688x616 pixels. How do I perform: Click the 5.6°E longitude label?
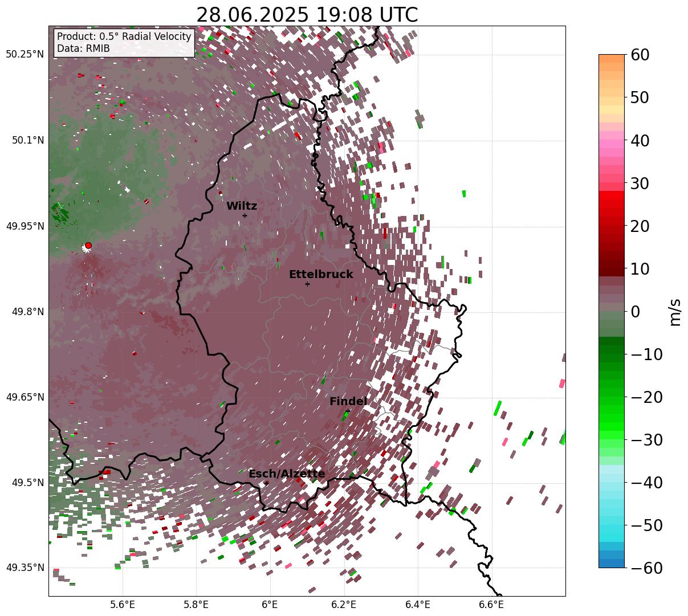123,605
